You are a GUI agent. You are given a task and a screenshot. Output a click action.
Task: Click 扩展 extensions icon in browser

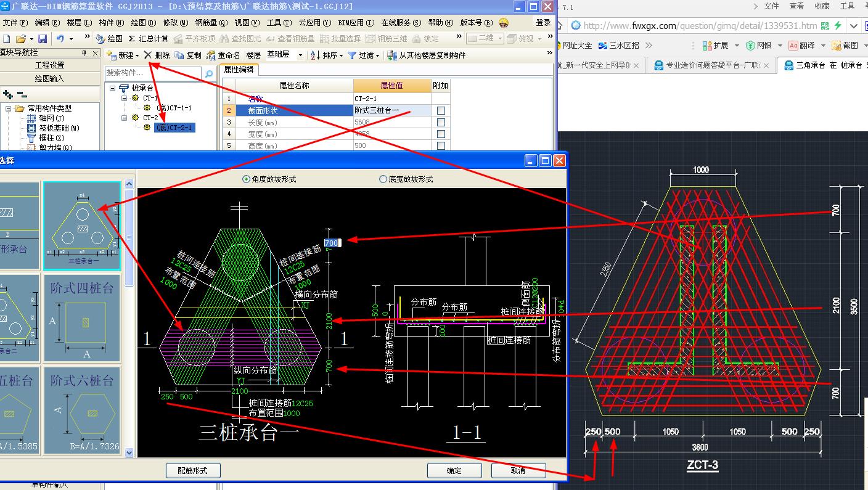tap(706, 46)
